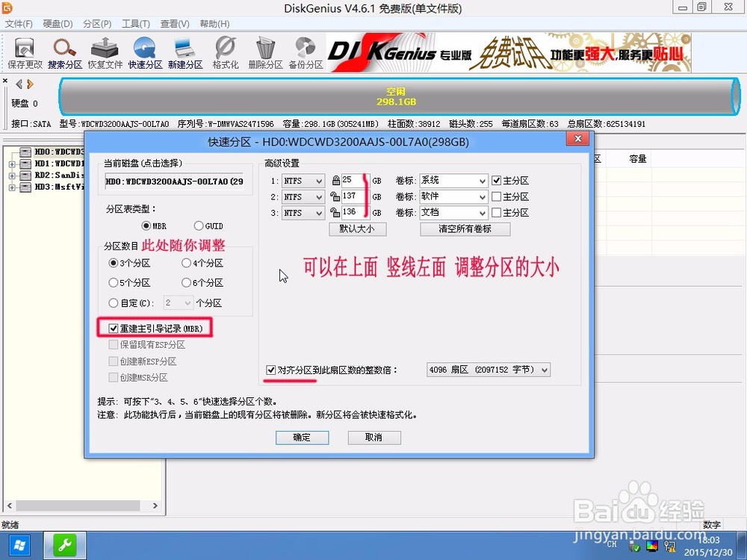This screenshot has width=747, height=560.
Task: Activate the 快速分区 quick partition tool
Action: tap(144, 51)
